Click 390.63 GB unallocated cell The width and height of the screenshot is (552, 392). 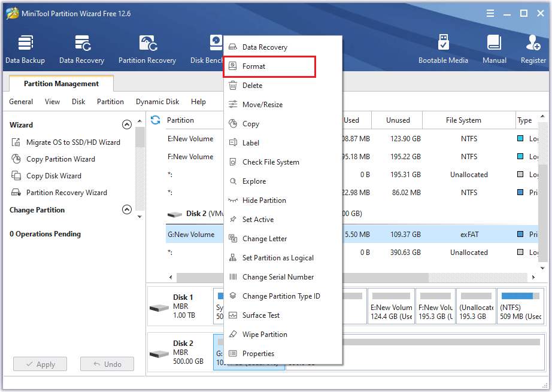click(405, 253)
